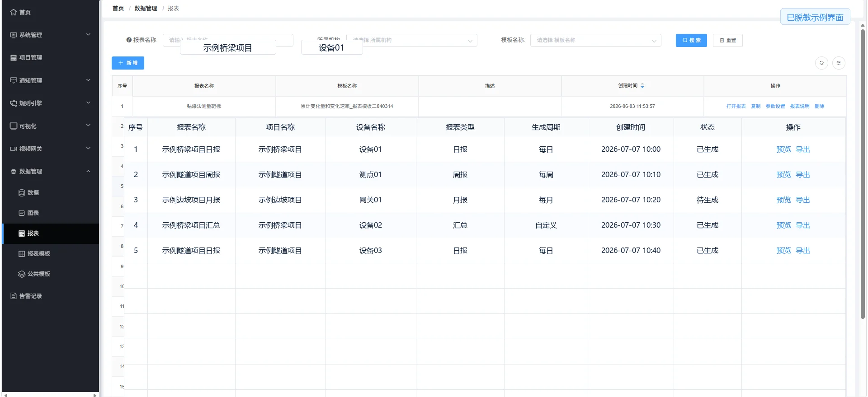Click the 项目管理 sidebar icon
The width and height of the screenshot is (868, 397).
(x=14, y=57)
